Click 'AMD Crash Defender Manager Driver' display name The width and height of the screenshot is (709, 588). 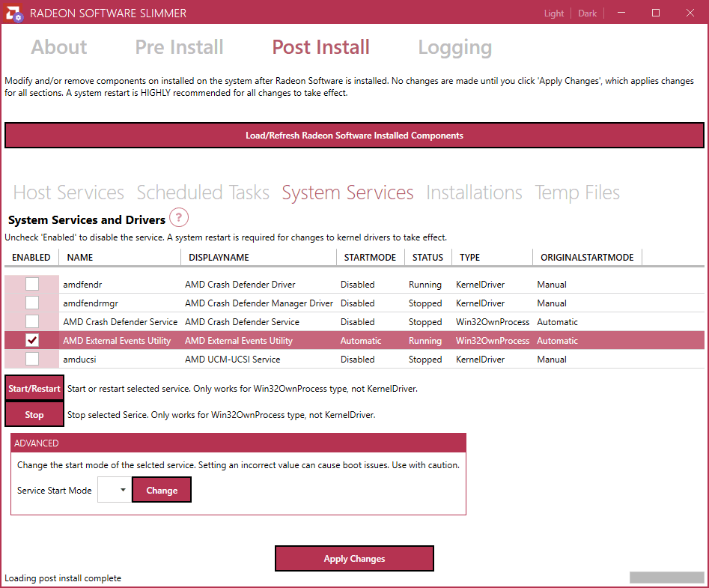coord(259,303)
